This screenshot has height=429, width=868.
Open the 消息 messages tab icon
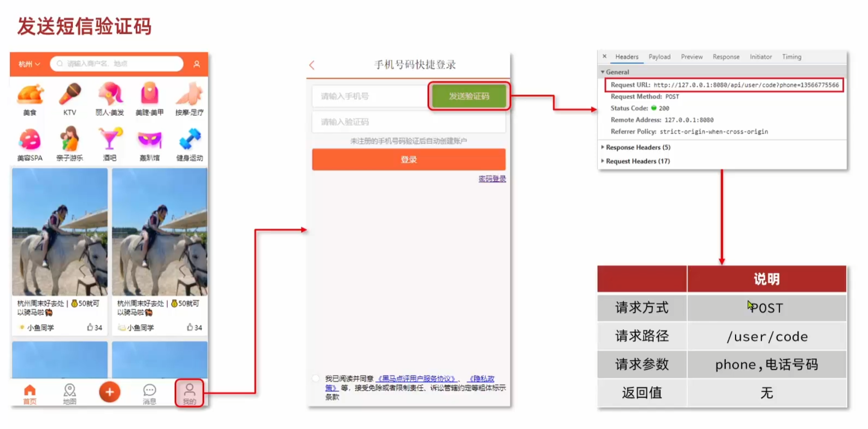[149, 390]
